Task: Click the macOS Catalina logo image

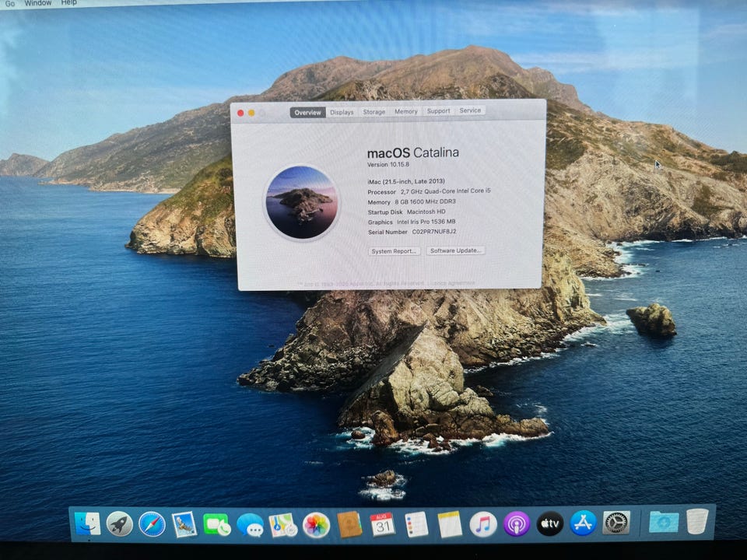Action: (302, 202)
